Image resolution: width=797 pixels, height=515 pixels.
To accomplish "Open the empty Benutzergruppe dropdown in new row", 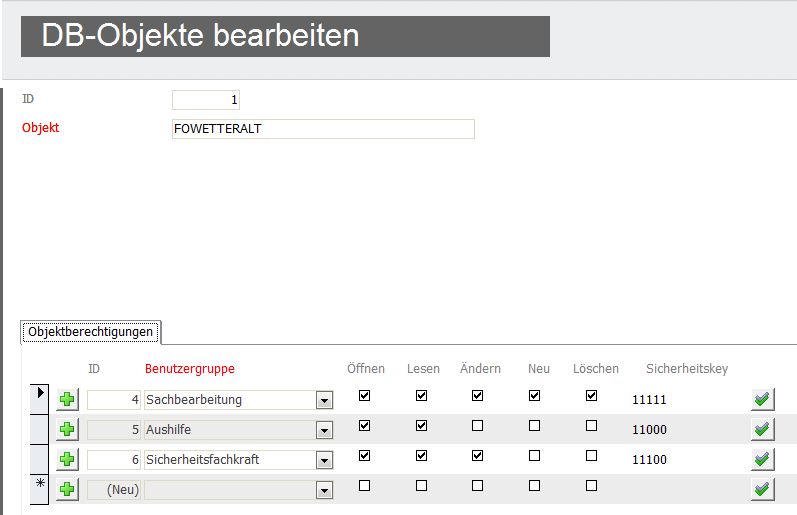I will (x=324, y=491).
